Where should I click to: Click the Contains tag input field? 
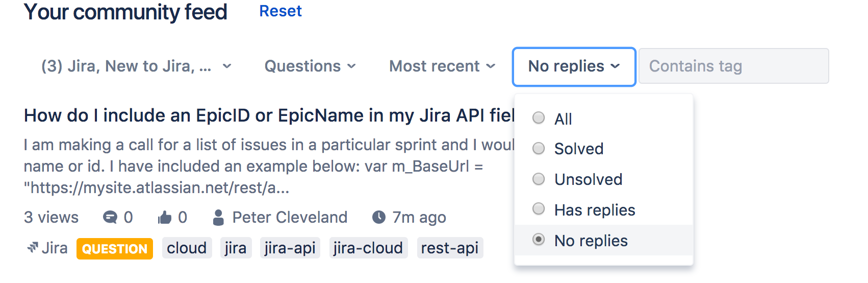pyautogui.click(x=734, y=66)
